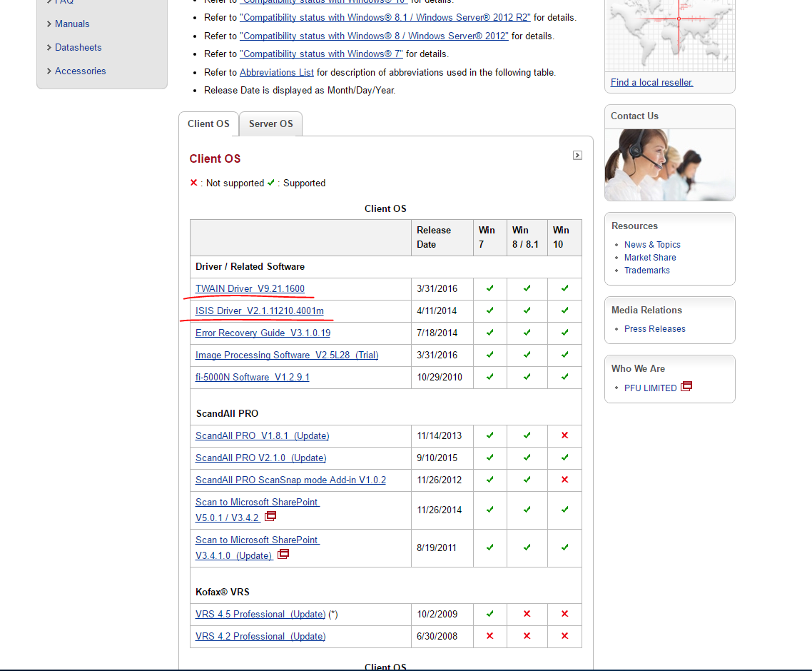Open VRS 4.2 Professional (Update) link
The image size is (812, 671).
tap(260, 637)
